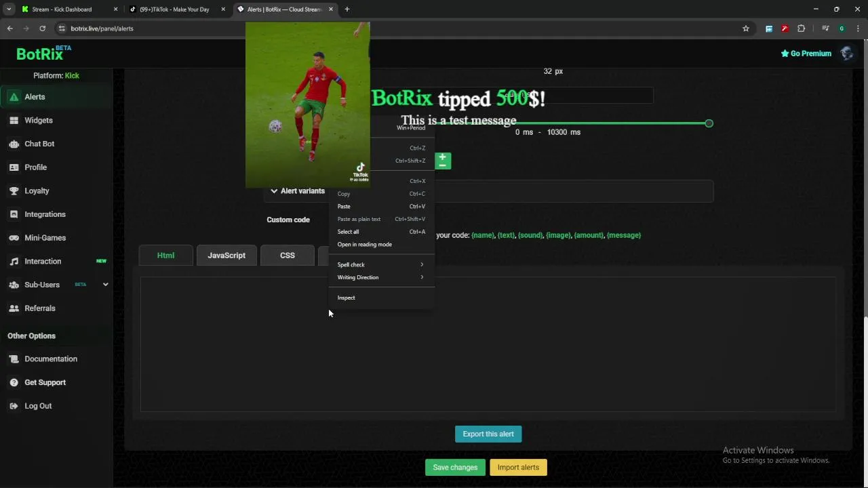Click the Platform: Kick label
Viewport: 868px width, 488px height.
point(56,76)
